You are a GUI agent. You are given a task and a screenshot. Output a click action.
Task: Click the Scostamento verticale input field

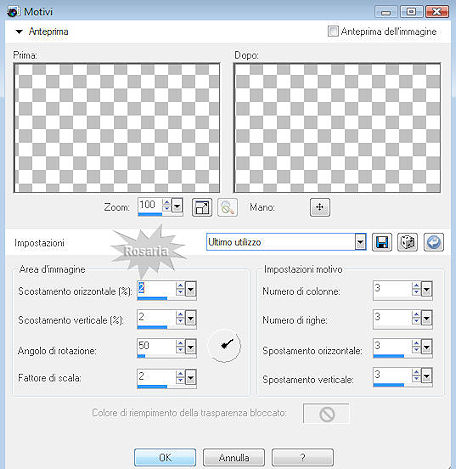156,318
